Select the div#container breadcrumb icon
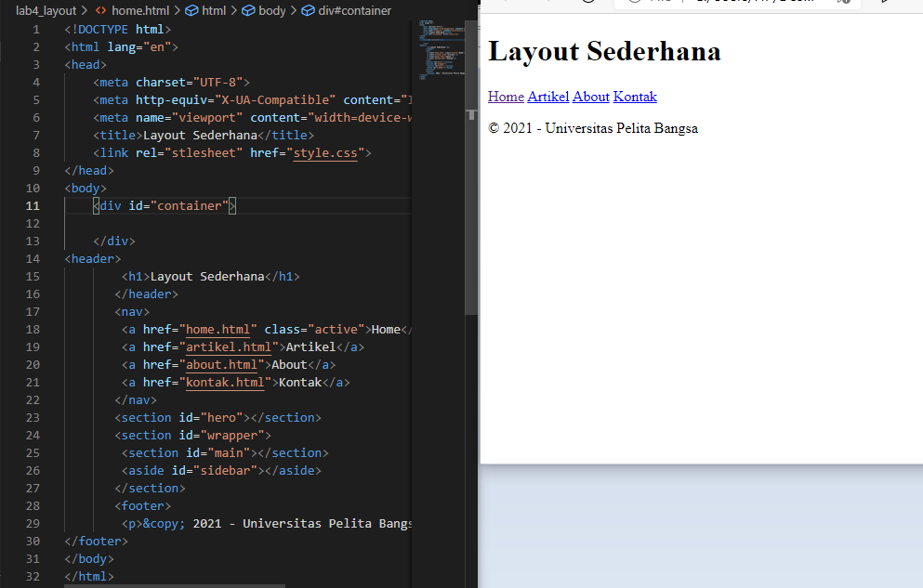Viewport: 923px width, 588px height. (307, 10)
